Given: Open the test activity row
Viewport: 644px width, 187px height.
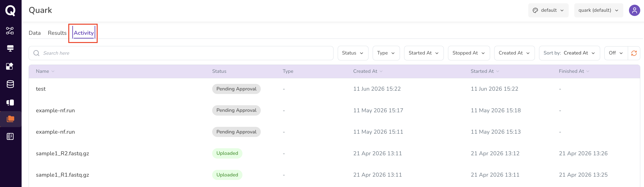Looking at the screenshot, I should tap(334, 89).
